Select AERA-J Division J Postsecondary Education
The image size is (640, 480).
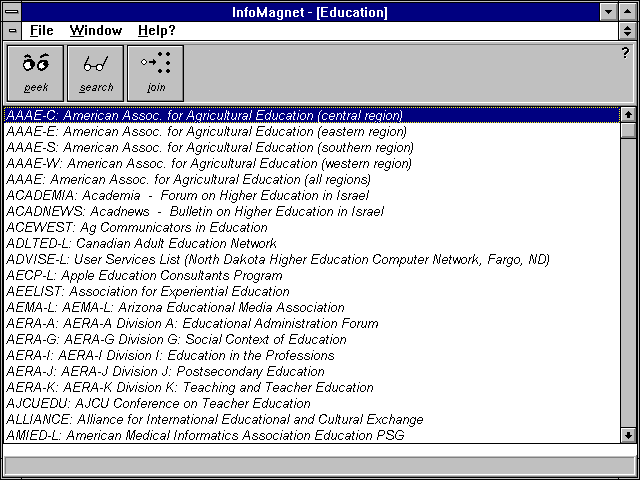coord(165,371)
